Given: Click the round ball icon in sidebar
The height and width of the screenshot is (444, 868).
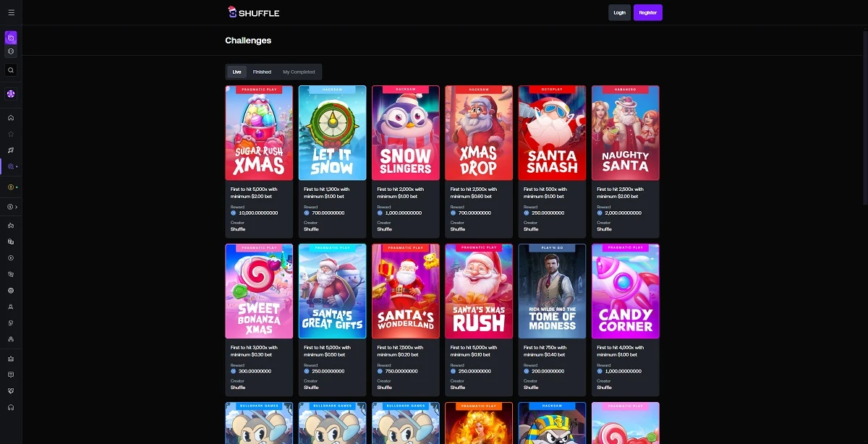Looking at the screenshot, I should tap(11, 290).
